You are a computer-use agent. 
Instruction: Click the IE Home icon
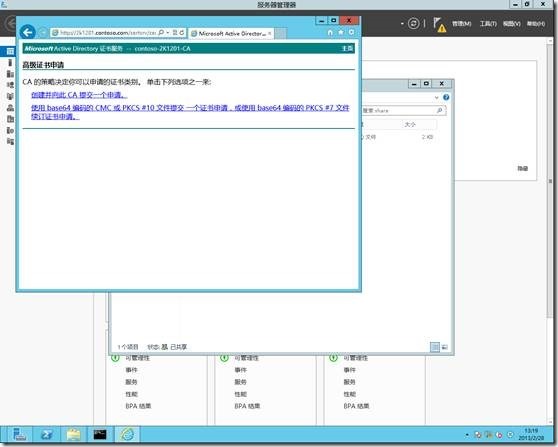pos(330,32)
